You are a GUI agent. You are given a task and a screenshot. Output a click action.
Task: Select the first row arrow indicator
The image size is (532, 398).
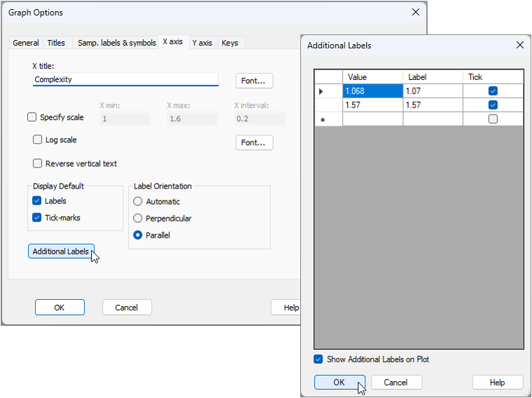pos(321,91)
